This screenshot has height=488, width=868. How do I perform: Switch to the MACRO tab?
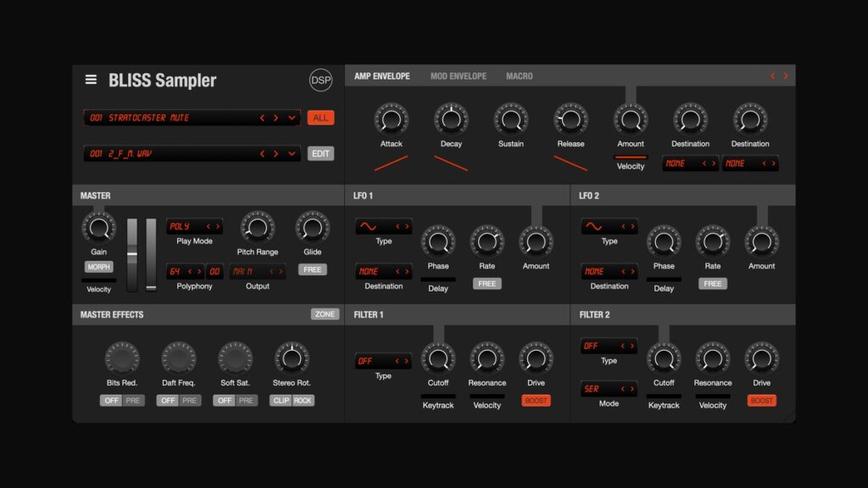click(519, 75)
